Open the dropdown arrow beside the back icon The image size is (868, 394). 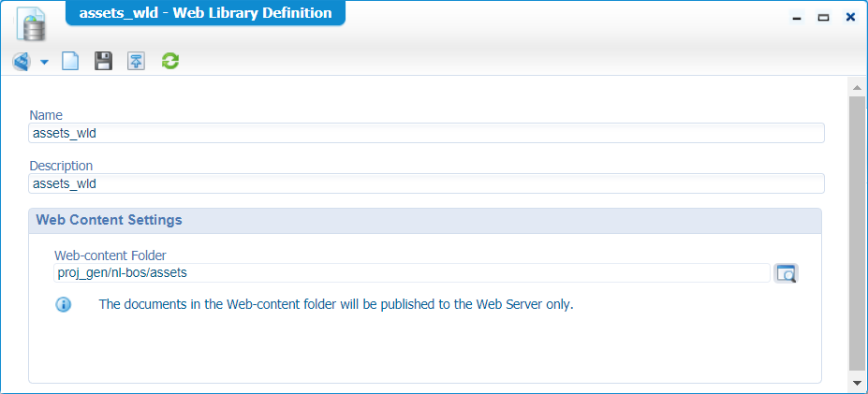tap(44, 63)
